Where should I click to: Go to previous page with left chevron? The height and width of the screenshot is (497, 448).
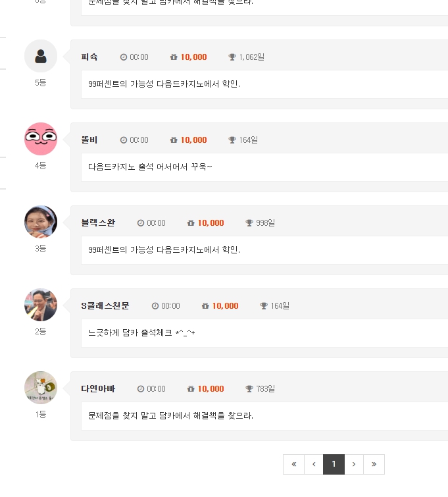point(314,464)
